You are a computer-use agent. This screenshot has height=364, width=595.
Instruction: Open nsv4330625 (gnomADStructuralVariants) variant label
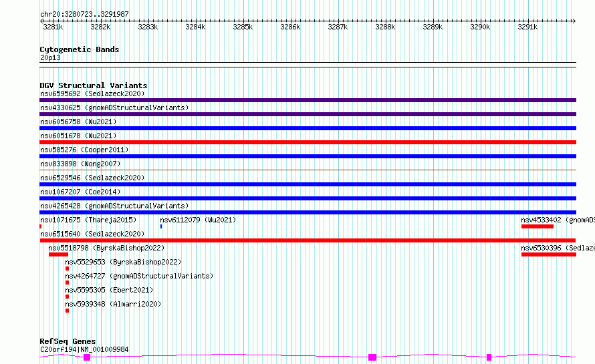click(114, 108)
